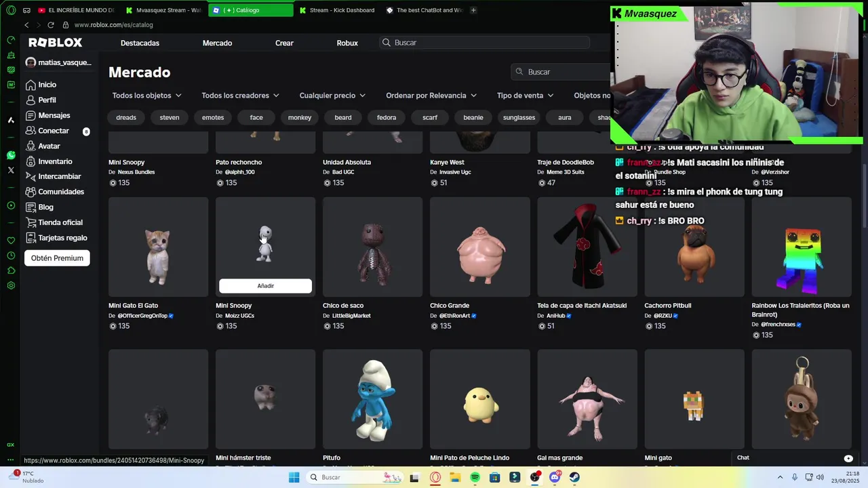The width and height of the screenshot is (868, 488).
Task: Select the fedora filter chip
Action: click(x=387, y=117)
